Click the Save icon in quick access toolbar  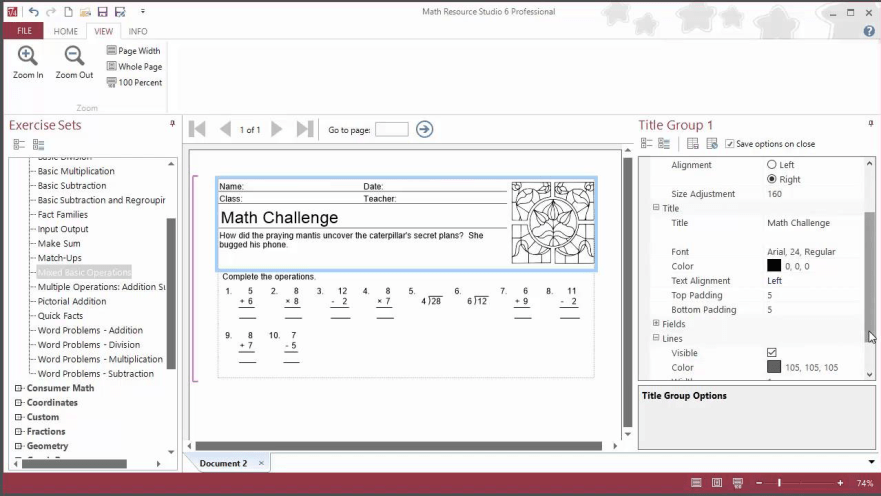[x=102, y=12]
